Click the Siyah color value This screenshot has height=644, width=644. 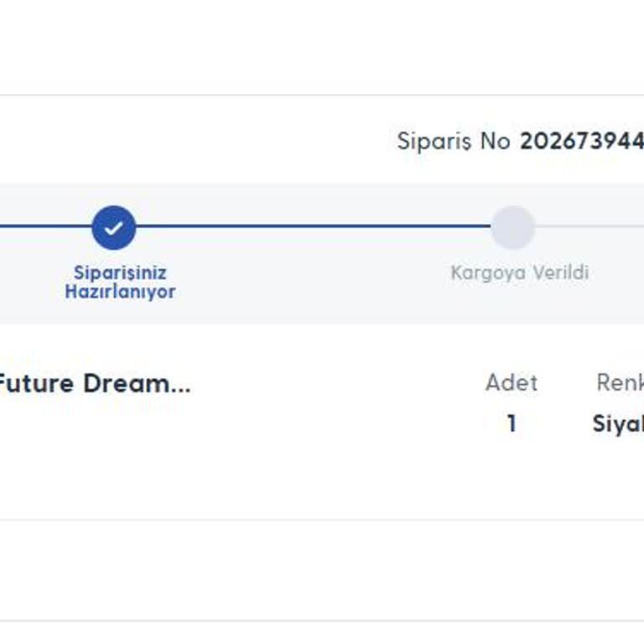(x=618, y=423)
